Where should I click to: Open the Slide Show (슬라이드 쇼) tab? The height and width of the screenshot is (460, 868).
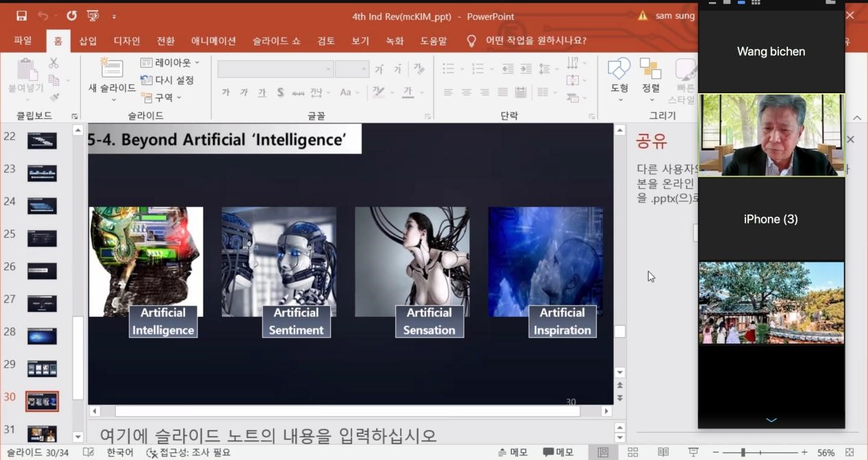pyautogui.click(x=276, y=41)
